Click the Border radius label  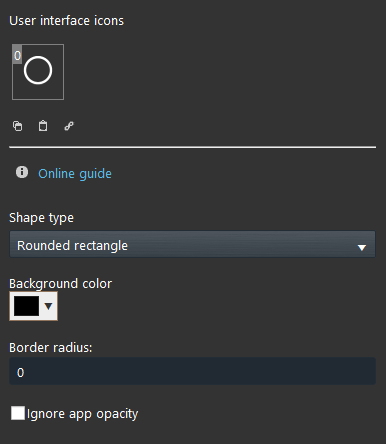point(51,348)
